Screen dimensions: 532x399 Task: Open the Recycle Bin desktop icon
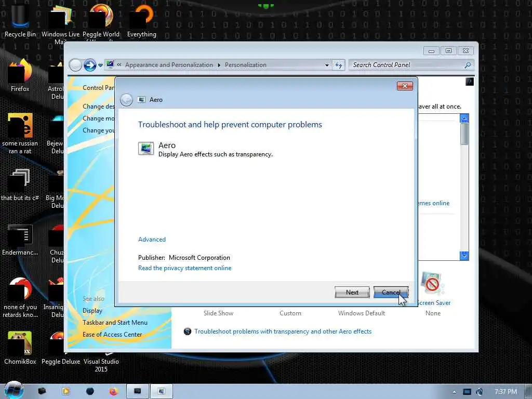20,20
